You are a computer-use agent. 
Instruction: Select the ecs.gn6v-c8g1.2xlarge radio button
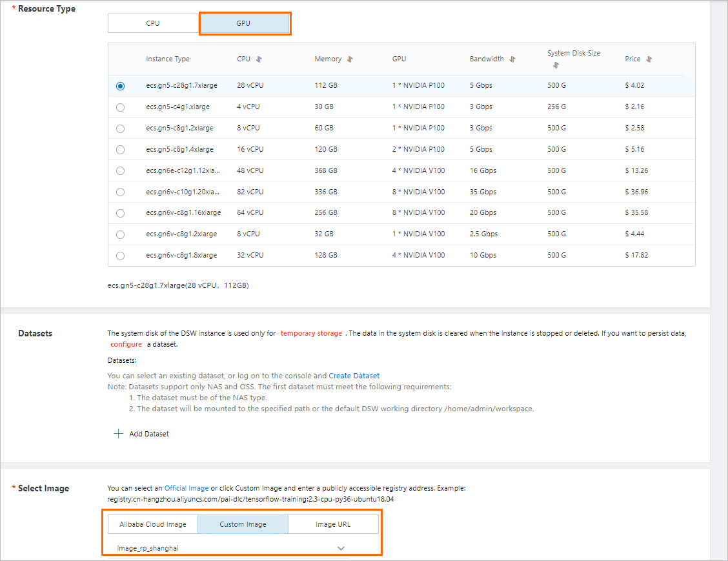tap(120, 234)
